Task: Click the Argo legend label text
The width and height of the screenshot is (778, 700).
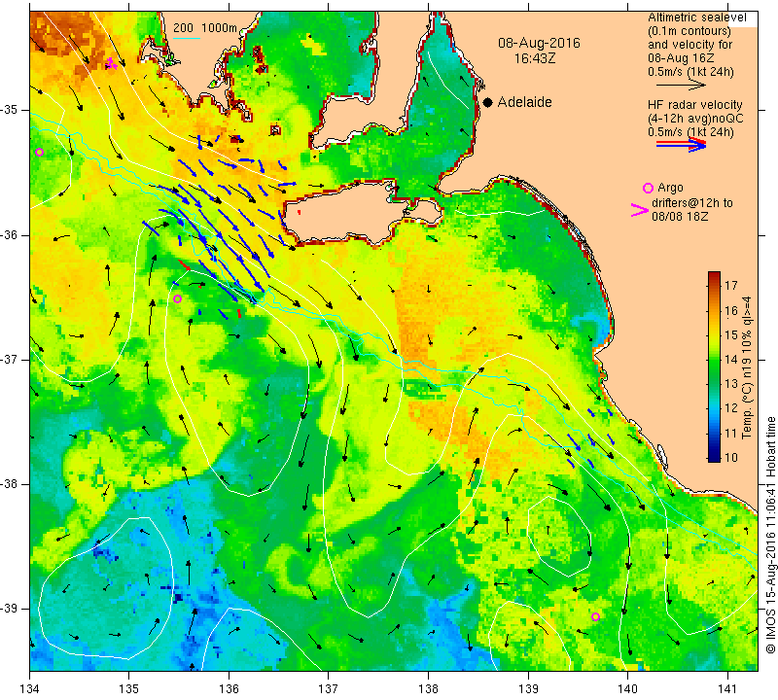Action: tap(670, 188)
